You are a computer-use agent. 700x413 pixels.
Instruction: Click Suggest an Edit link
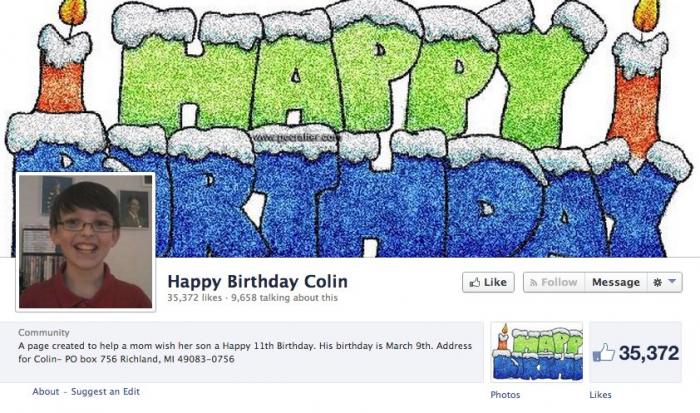105,392
